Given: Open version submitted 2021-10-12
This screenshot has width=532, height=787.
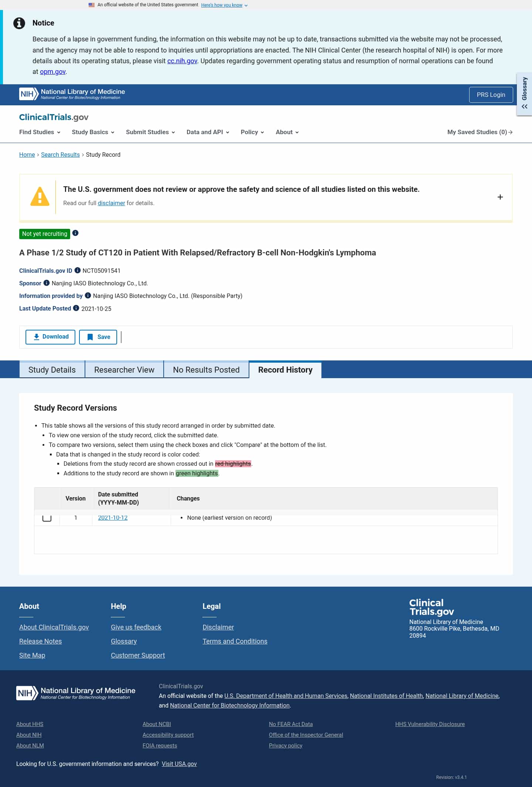Looking at the screenshot, I should 113,518.
